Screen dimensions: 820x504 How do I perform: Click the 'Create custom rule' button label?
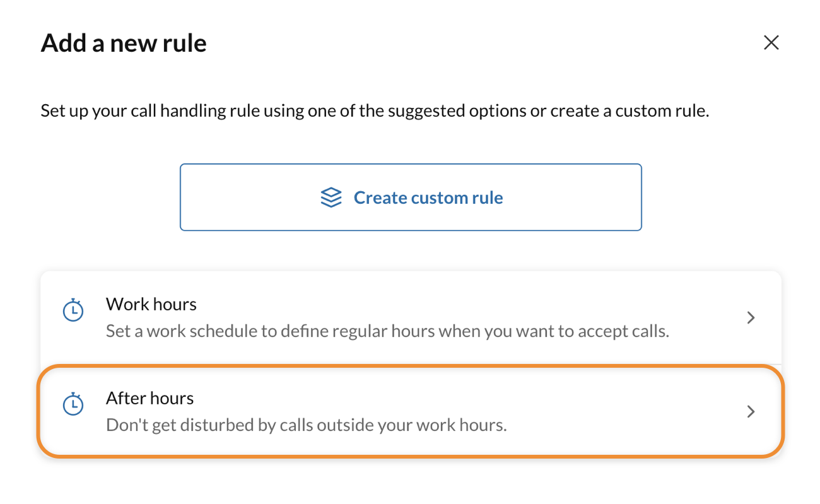tap(428, 197)
